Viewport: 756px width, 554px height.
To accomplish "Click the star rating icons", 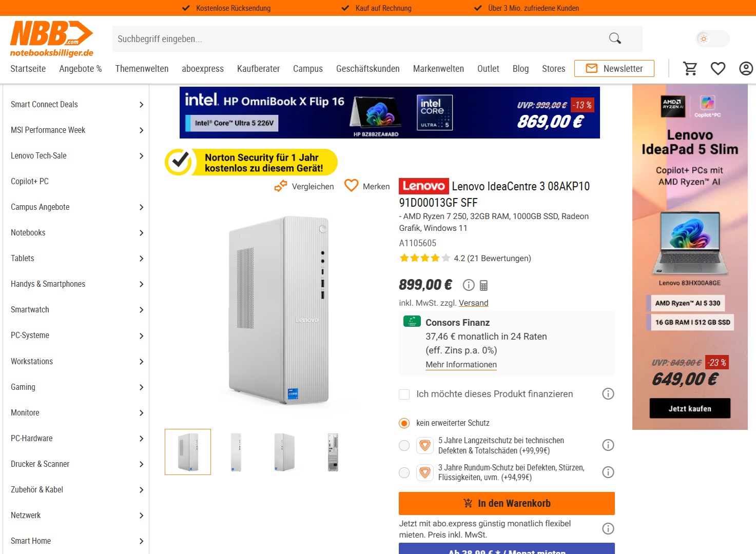I will point(425,258).
